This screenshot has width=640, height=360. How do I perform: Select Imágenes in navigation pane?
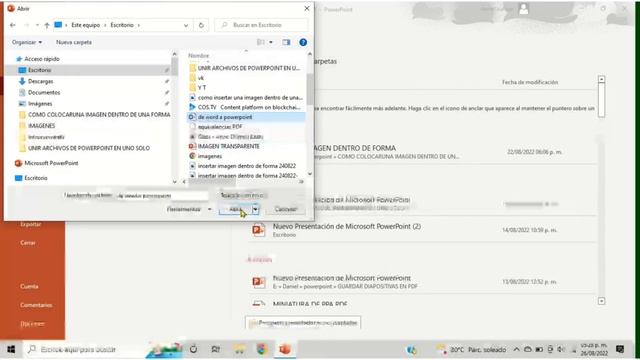pyautogui.click(x=40, y=104)
